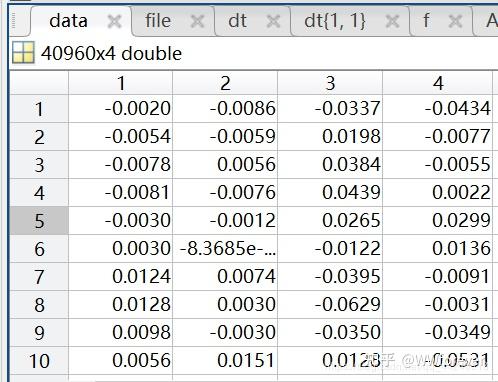The width and height of the screenshot is (498, 382).
Task: Click cell with value -0.0349
Action: click(x=438, y=333)
